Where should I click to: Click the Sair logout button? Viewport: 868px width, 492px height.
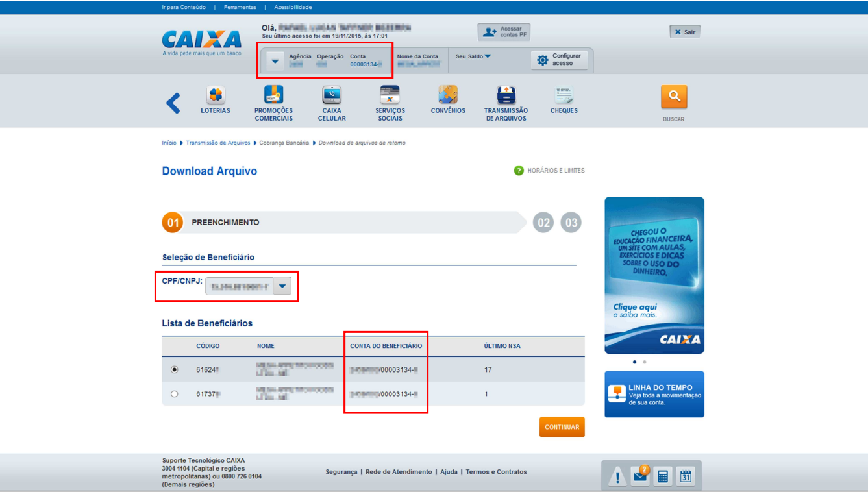click(x=685, y=32)
